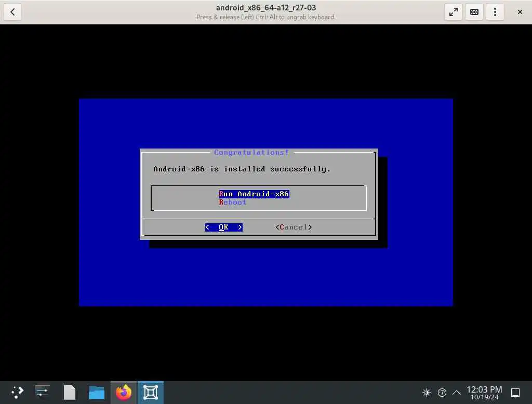Select the Reboot option
The image size is (532, 404).
point(232,202)
